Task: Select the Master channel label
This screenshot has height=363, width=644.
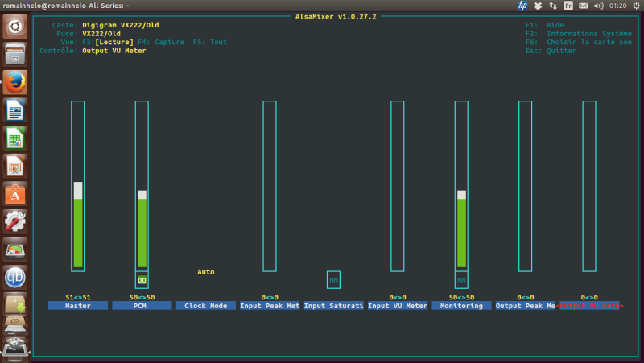Action: click(x=78, y=306)
